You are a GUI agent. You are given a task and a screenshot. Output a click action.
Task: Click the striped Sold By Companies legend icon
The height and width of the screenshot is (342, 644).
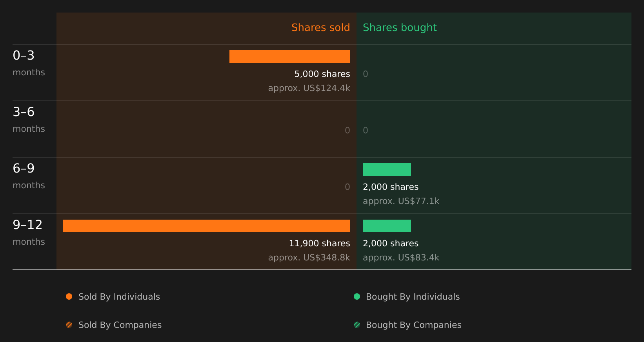coord(69,325)
